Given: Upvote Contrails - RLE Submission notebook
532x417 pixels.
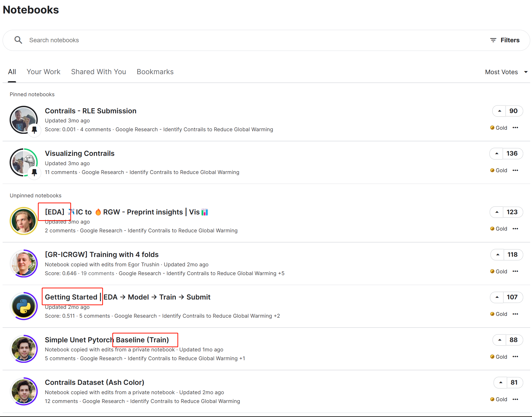Looking at the screenshot, I should pos(499,111).
